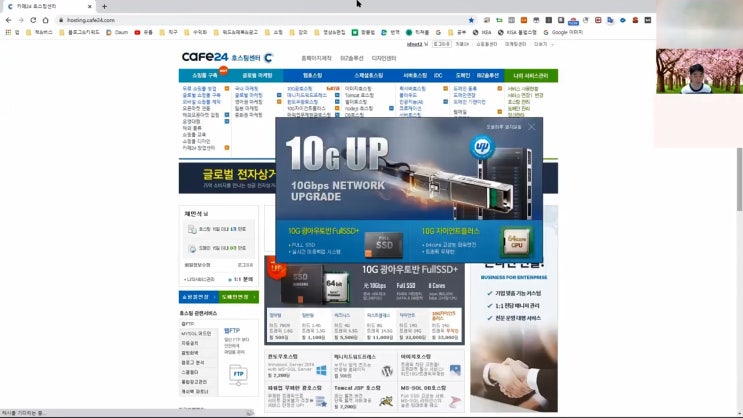Click 오늘하루 열지않음 on the popup

coord(503,127)
